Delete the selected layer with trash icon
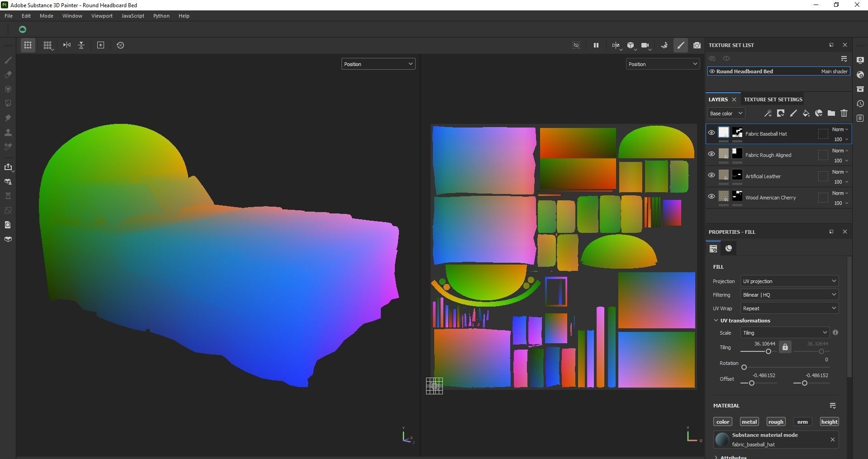 (x=844, y=114)
